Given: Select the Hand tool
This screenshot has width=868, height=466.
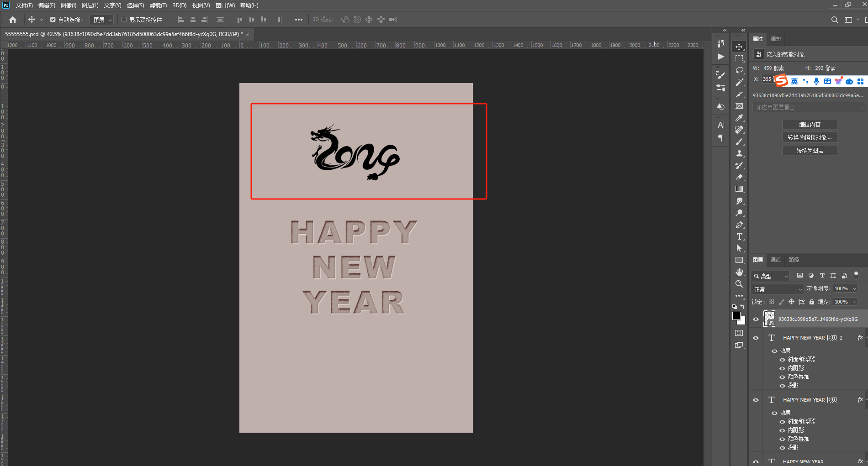Looking at the screenshot, I should pos(739,272).
